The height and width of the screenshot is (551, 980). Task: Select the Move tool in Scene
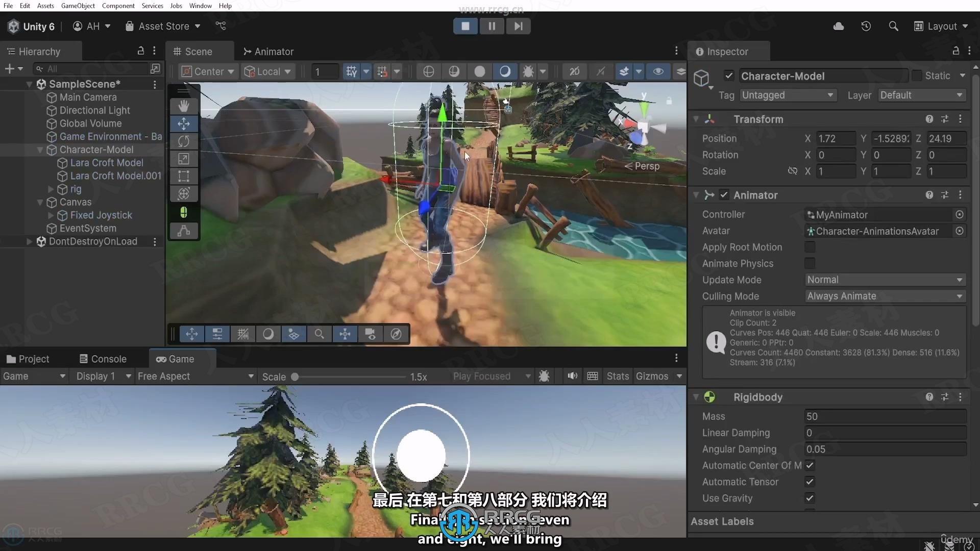tap(184, 123)
